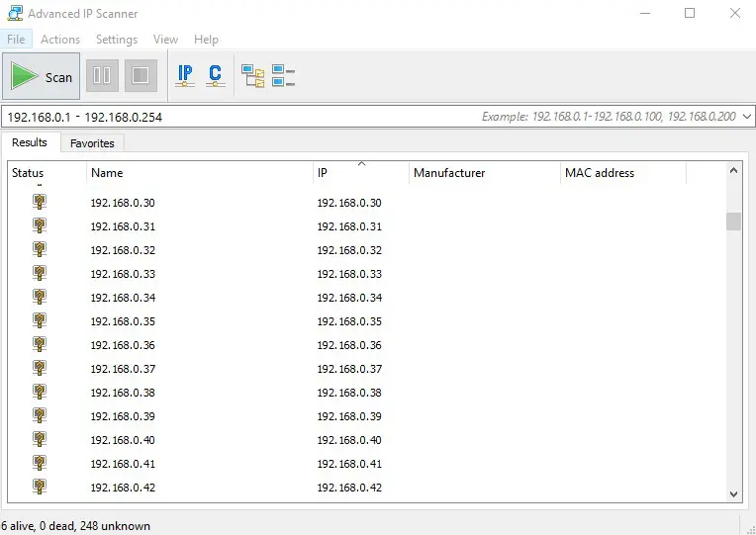The height and width of the screenshot is (535, 756).
Task: Pause the scan using pause button
Action: point(102,76)
